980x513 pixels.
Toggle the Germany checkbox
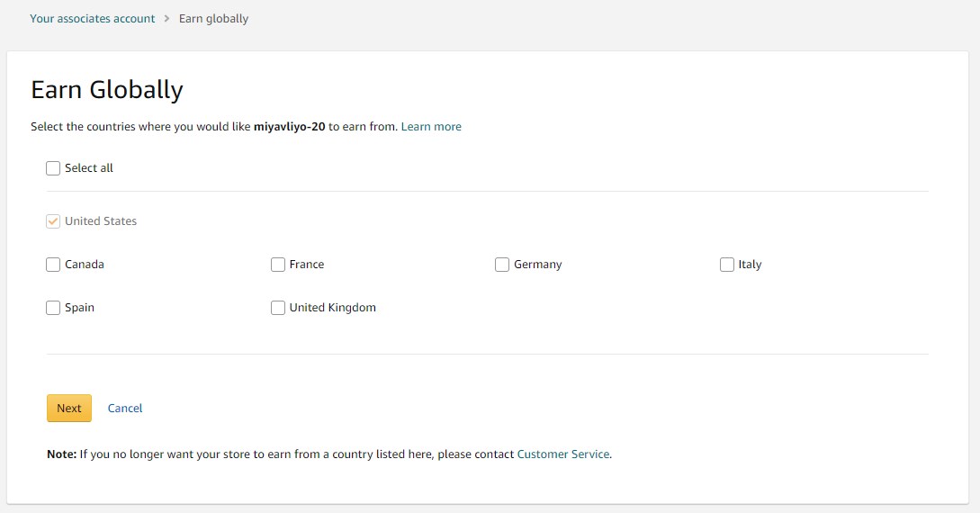coord(502,265)
